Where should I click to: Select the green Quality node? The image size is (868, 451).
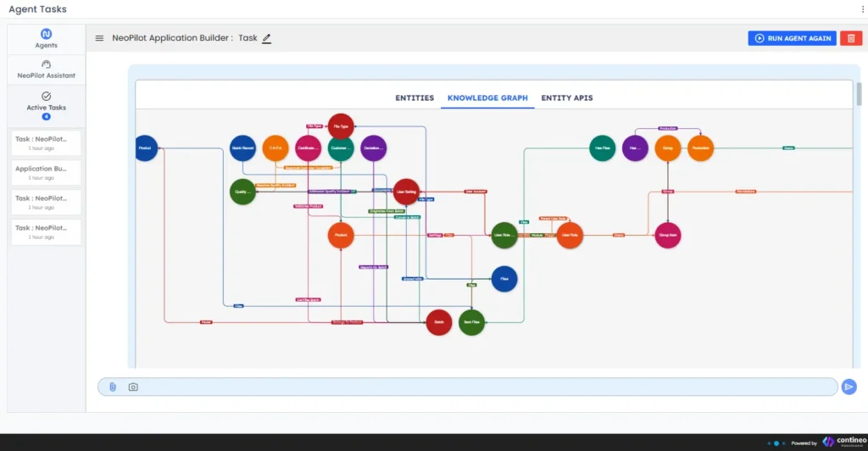[242, 192]
